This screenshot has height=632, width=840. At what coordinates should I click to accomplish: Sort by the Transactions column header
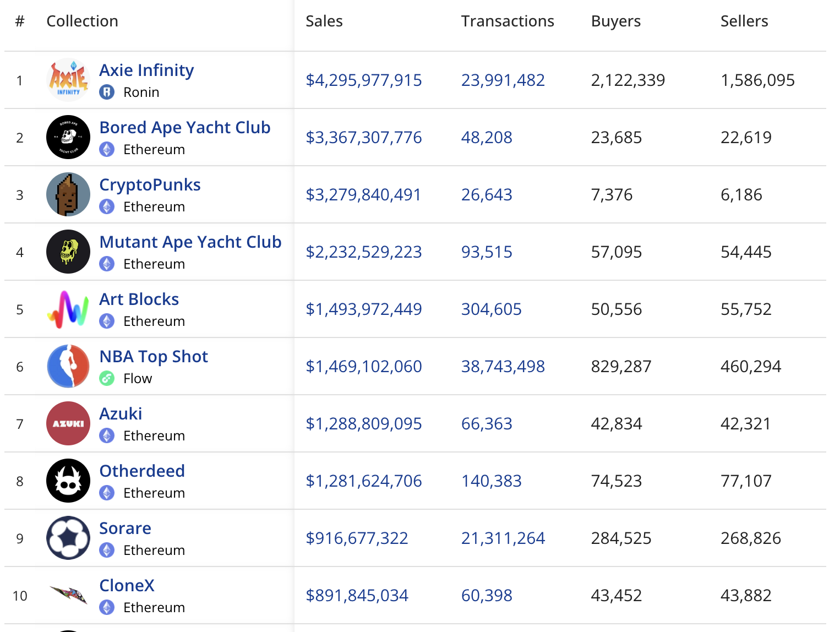(507, 21)
